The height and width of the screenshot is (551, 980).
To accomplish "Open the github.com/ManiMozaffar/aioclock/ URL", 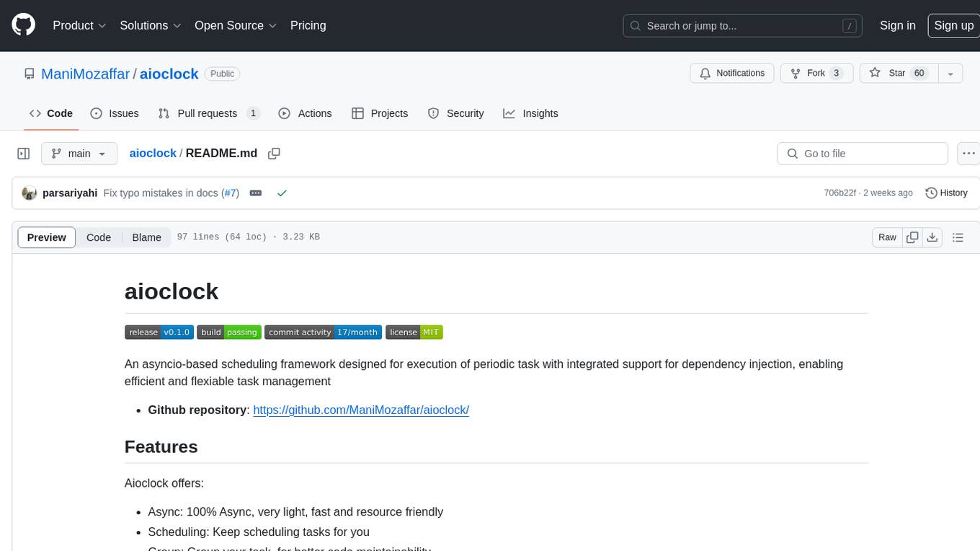I will point(361,410).
